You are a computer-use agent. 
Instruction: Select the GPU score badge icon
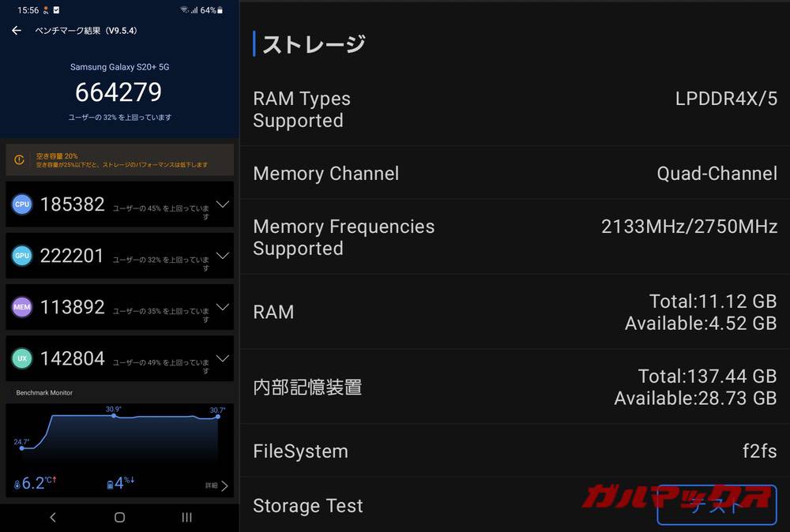coord(21,255)
